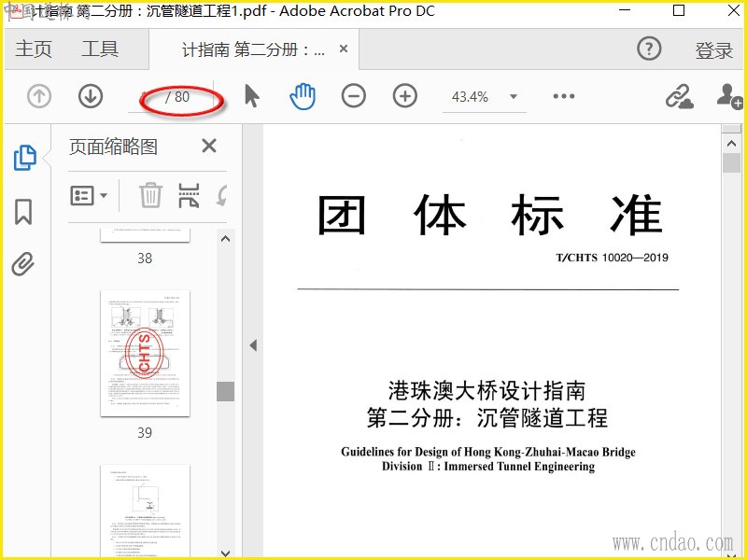Share link via cloud icon

[679, 96]
